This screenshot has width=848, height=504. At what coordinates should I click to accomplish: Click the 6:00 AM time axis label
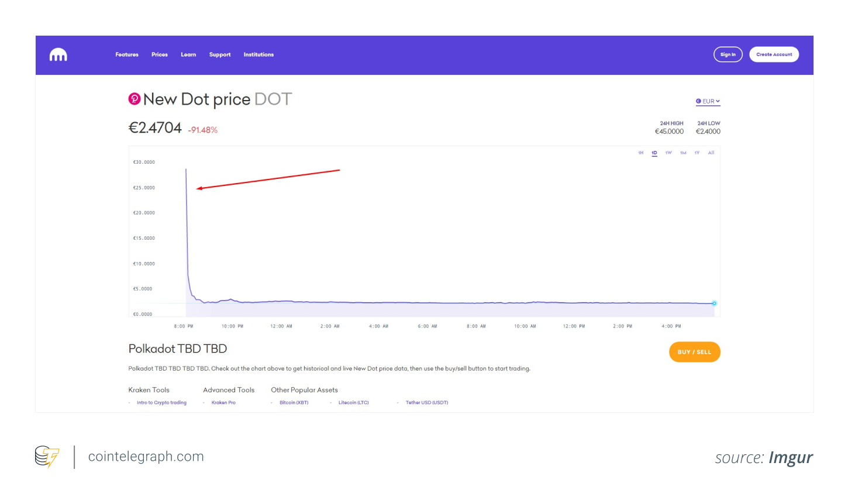tap(428, 326)
